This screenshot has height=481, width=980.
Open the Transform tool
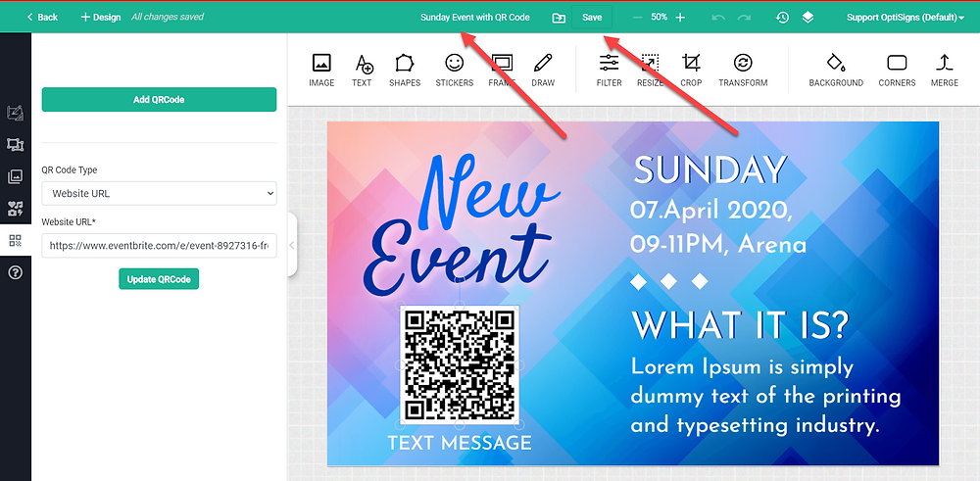[743, 70]
